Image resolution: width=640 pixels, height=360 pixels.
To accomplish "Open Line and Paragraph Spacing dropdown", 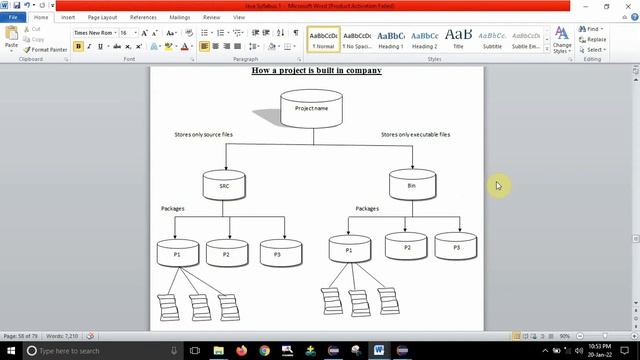I will [254, 47].
